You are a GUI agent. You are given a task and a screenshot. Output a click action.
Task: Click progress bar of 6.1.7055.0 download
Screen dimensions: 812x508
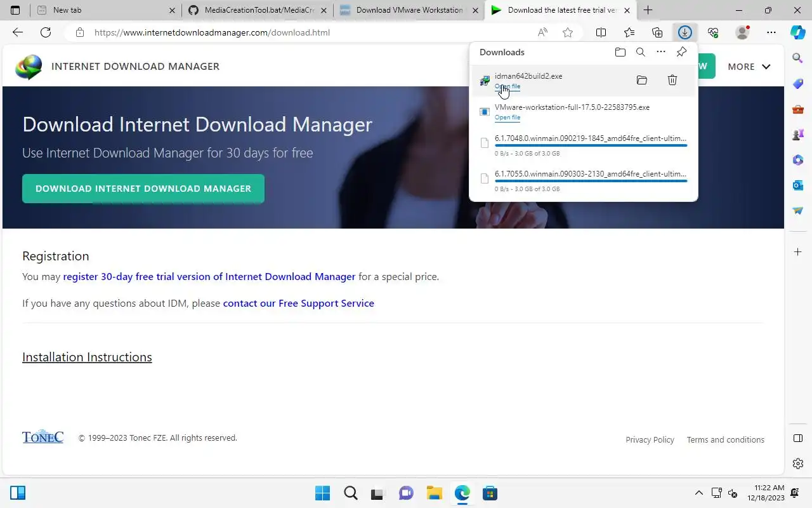tap(591, 181)
